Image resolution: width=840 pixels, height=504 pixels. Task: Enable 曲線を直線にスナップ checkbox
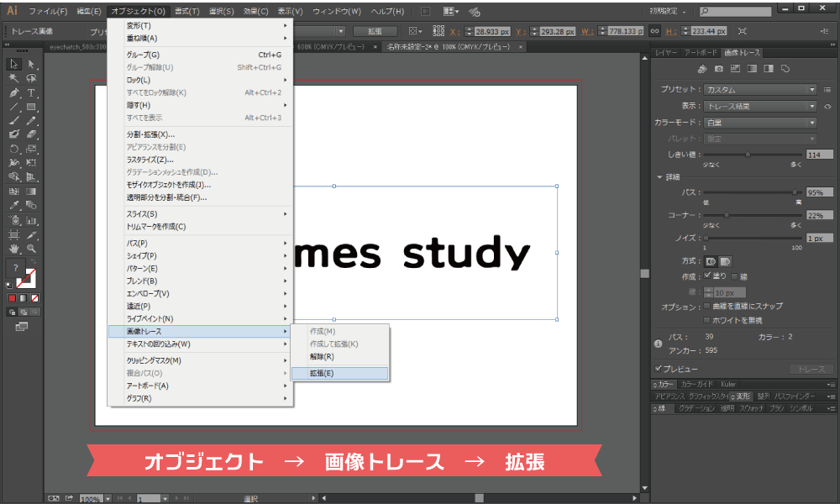click(707, 306)
